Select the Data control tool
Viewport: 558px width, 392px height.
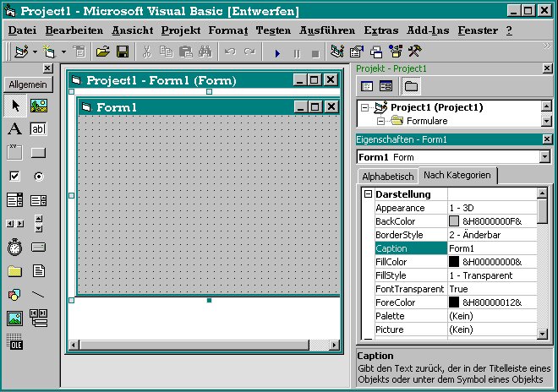coord(38,318)
